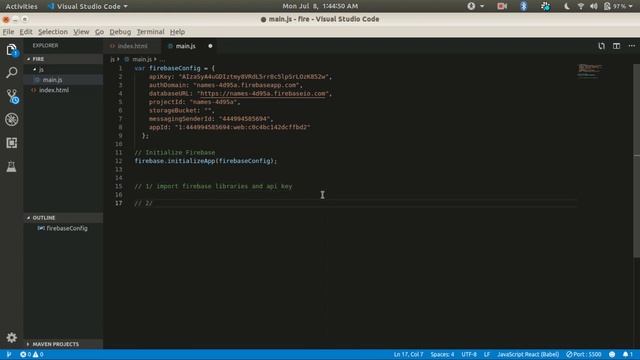Follow the names-4d95a.firebaseio.com database URL
Viewport: 640px width, 360px height.
[x=262, y=93]
